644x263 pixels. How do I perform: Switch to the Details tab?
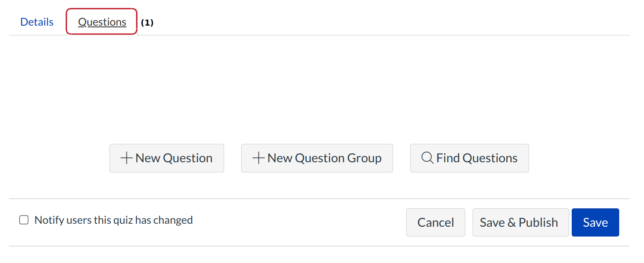pyautogui.click(x=37, y=22)
